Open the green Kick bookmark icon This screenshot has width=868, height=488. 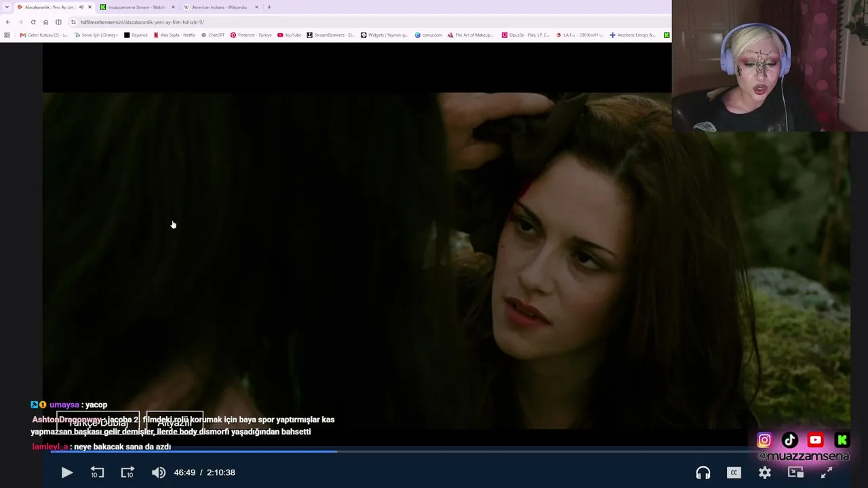[667, 35]
